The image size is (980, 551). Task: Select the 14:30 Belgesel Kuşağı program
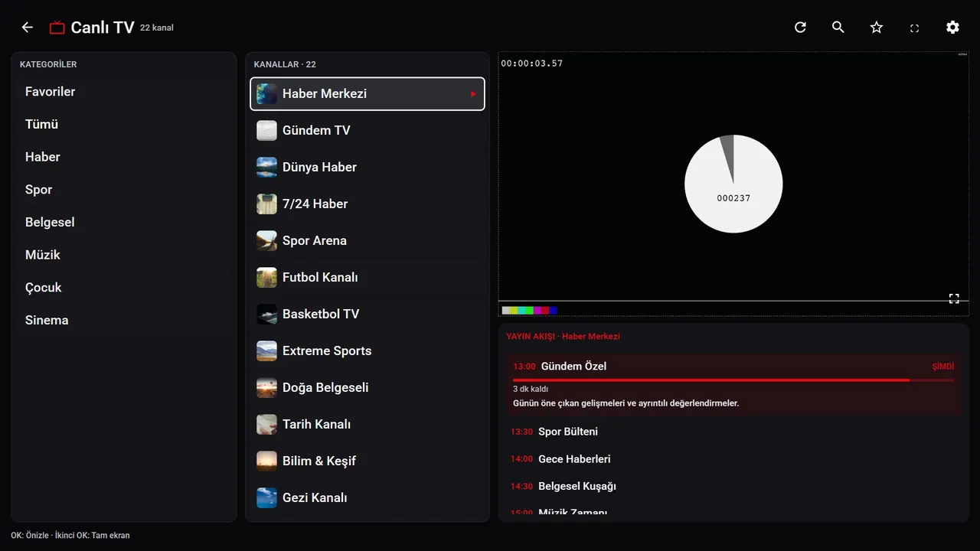[x=733, y=487]
